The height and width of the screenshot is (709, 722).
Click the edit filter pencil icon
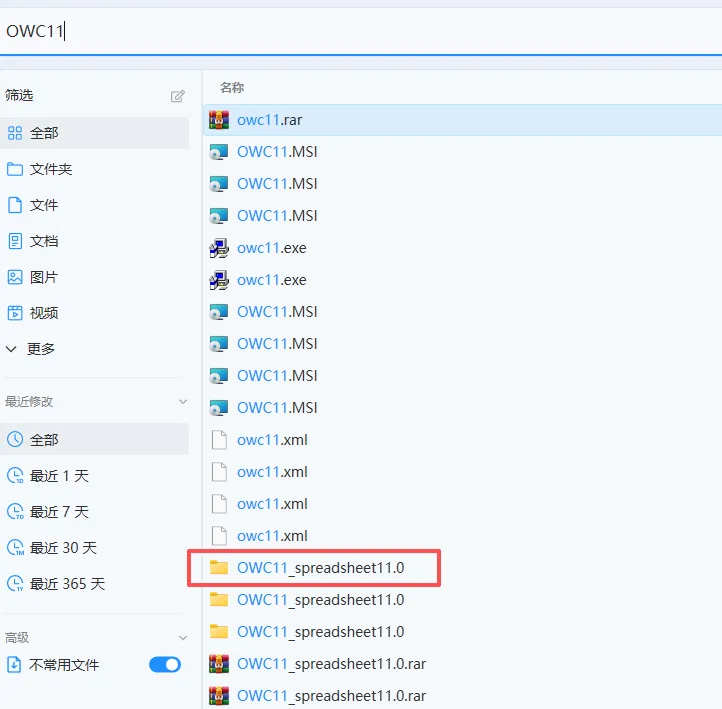click(178, 96)
